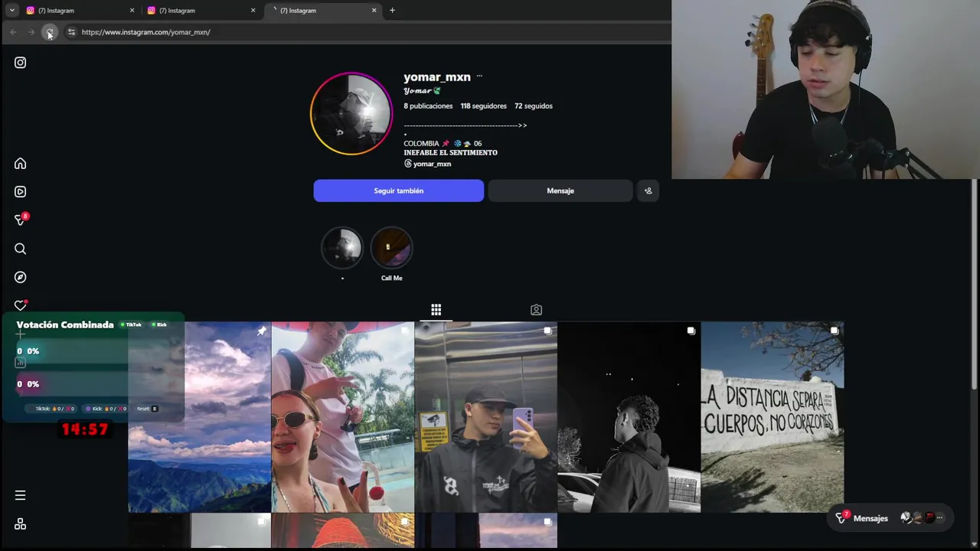The height and width of the screenshot is (551, 980).
Task: Open Also from Meta apps icon
Action: (20, 524)
